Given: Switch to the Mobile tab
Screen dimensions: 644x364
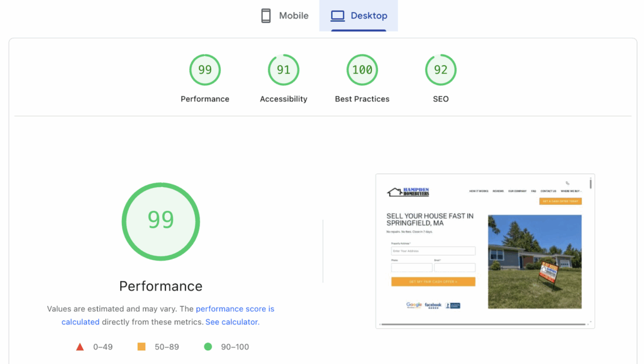Looking at the screenshot, I should point(284,15).
